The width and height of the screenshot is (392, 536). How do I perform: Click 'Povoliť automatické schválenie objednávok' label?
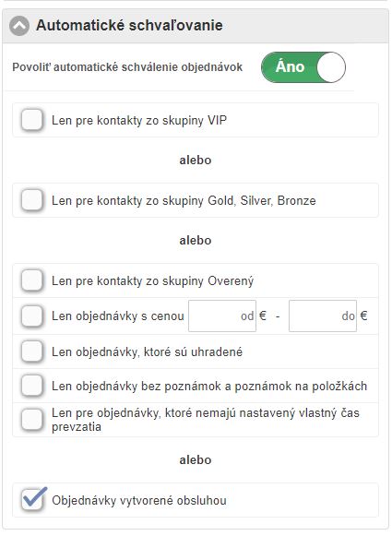[x=127, y=67]
